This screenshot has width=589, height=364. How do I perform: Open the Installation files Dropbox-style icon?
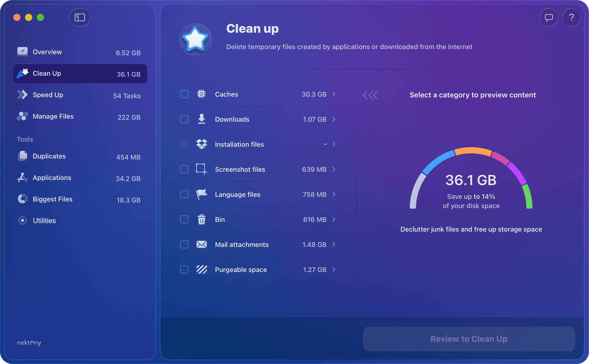pos(202,144)
